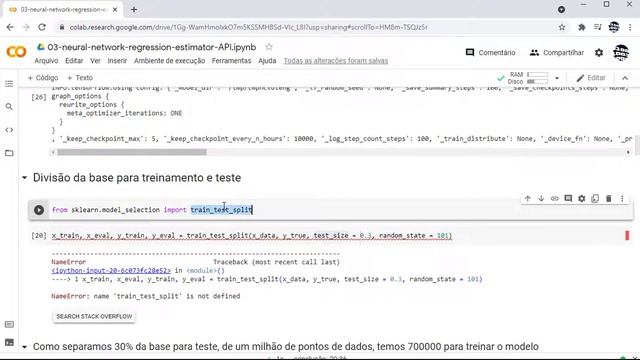Click the notebook title to rename
This screenshot has width=640, height=360.
click(x=151, y=47)
